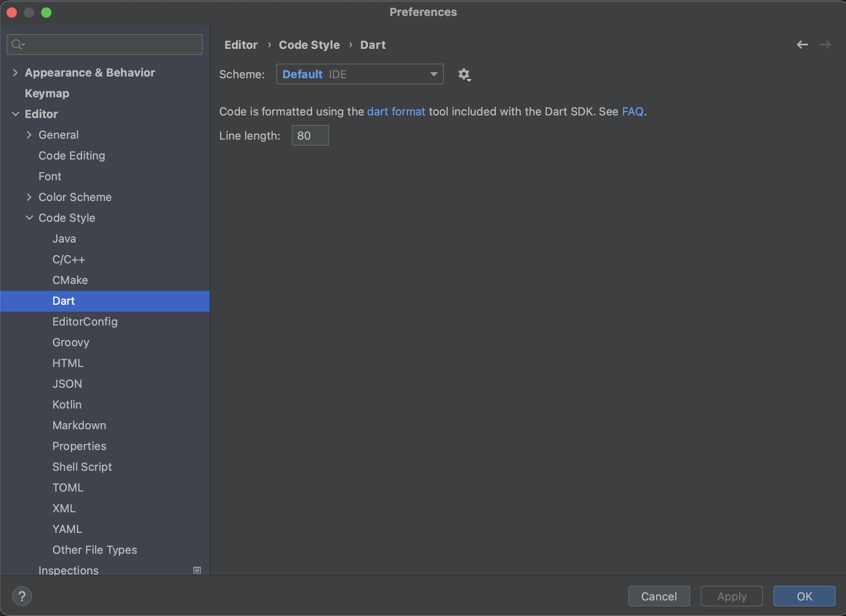
Task: Select Shell Script code style
Action: 82,467
